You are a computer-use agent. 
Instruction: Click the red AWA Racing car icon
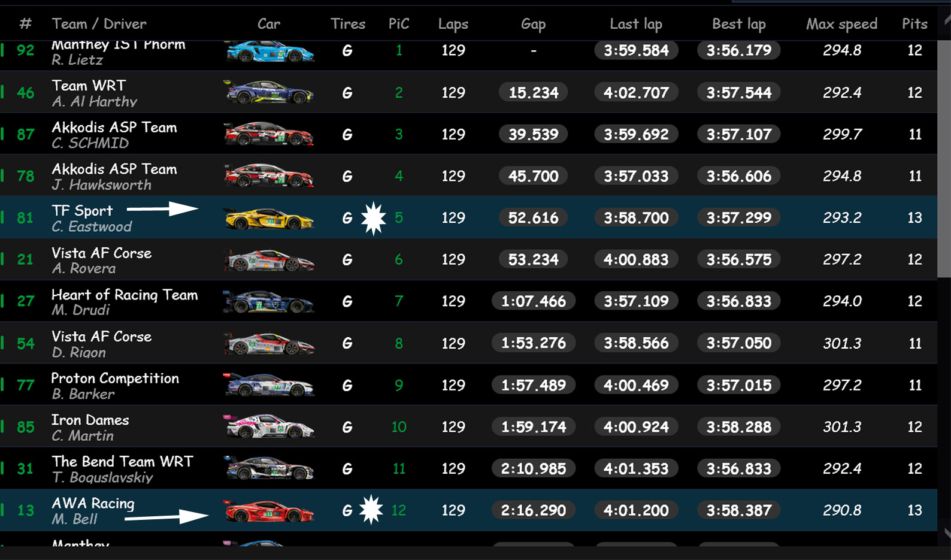[x=269, y=511]
